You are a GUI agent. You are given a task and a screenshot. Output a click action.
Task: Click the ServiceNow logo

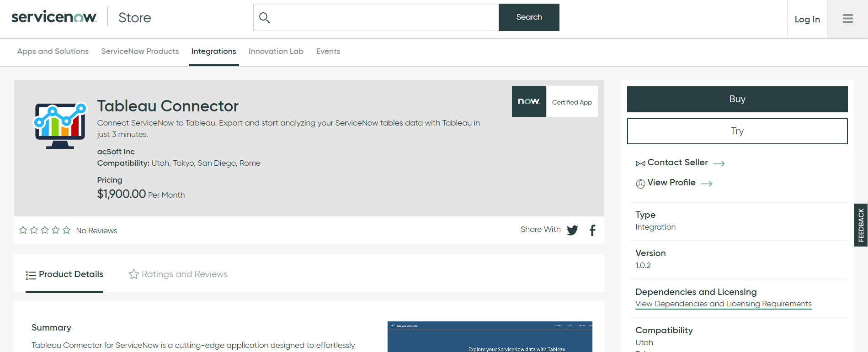54,17
